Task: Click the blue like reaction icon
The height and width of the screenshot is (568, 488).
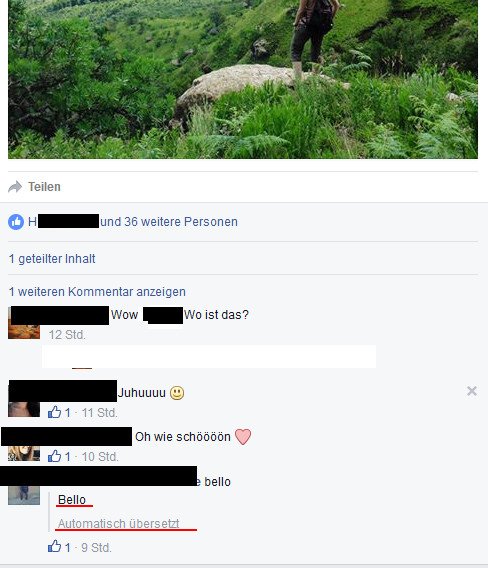Action: click(16, 222)
